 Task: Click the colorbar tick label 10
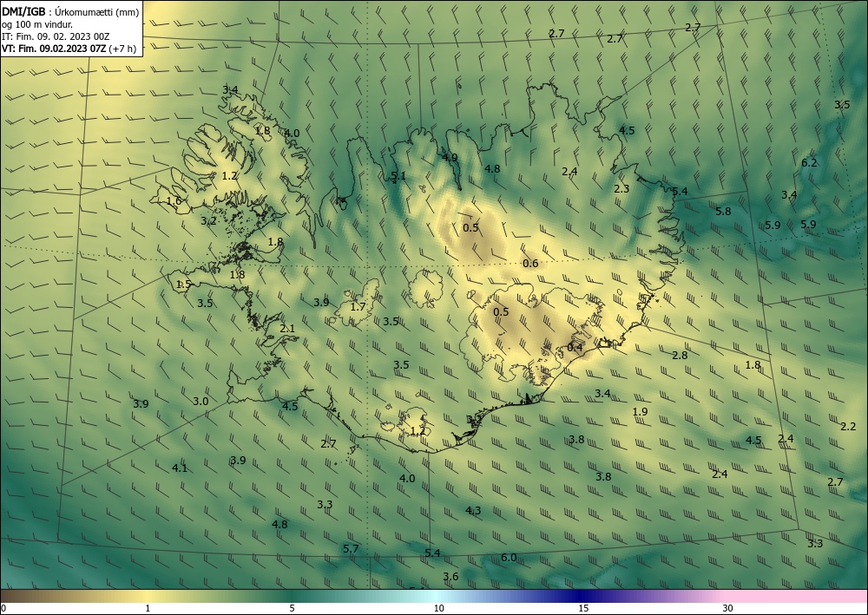click(x=438, y=608)
